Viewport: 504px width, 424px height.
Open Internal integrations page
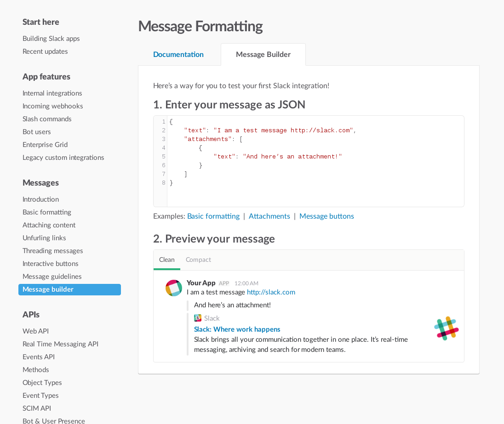(52, 93)
